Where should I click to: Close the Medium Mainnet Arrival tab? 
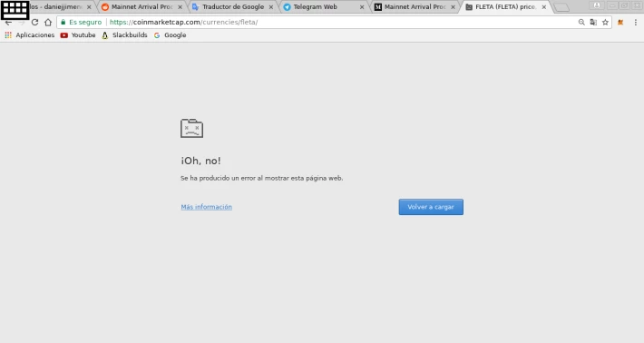[453, 7]
